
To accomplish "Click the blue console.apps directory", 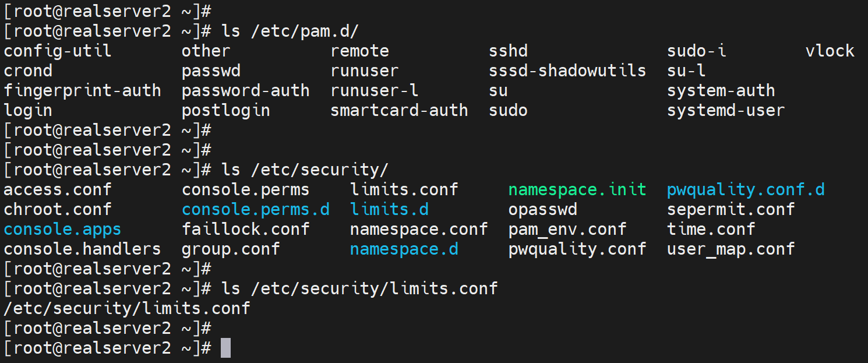I will 62,229.
